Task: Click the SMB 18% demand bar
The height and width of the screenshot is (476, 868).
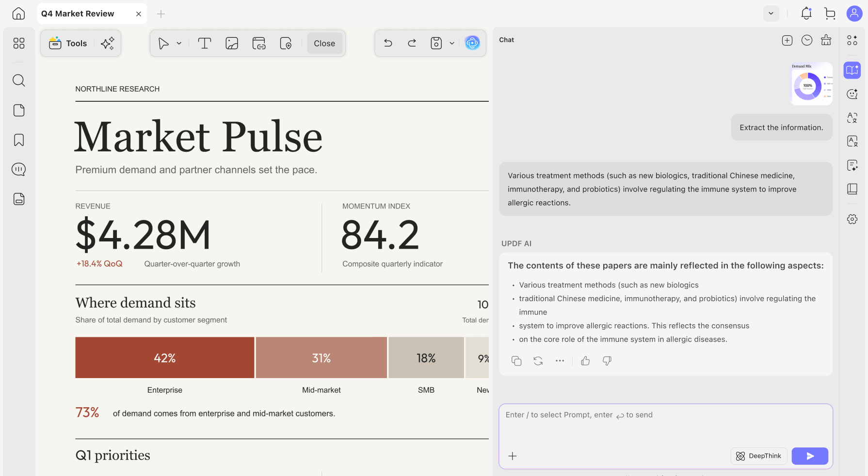Action: pyautogui.click(x=426, y=358)
